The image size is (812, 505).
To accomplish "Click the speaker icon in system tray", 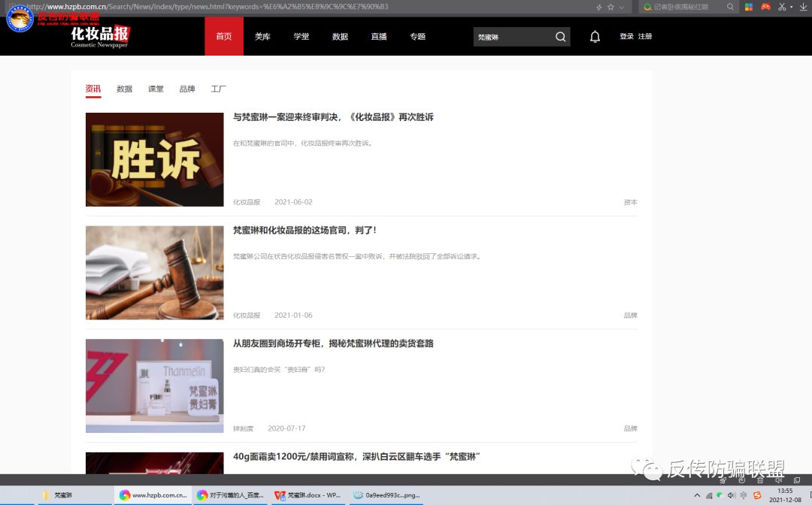I will click(731, 495).
